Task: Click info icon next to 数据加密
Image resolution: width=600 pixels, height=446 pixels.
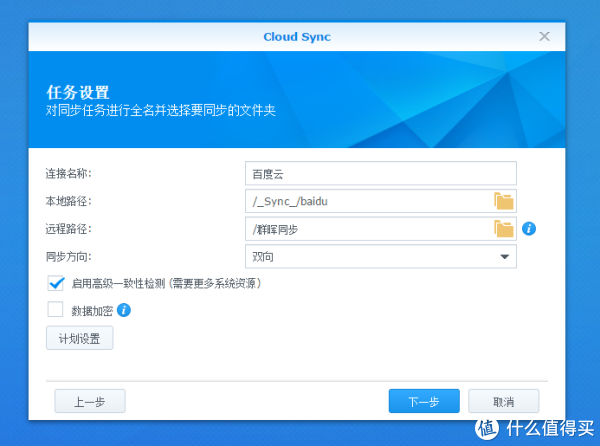Action: pos(125,310)
